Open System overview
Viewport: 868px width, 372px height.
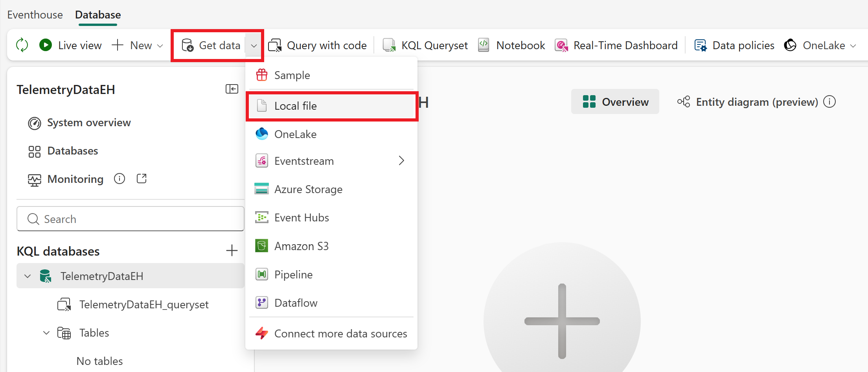click(x=79, y=123)
